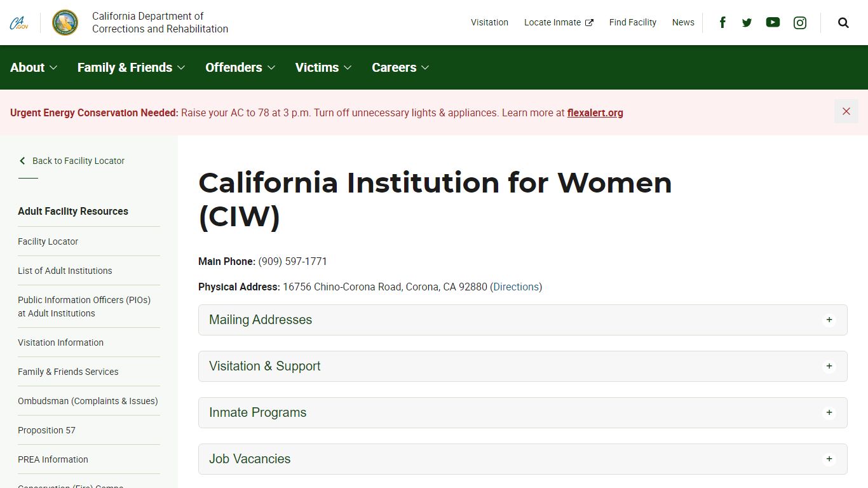Expand the Mailing Addresses section

pyautogui.click(x=522, y=320)
